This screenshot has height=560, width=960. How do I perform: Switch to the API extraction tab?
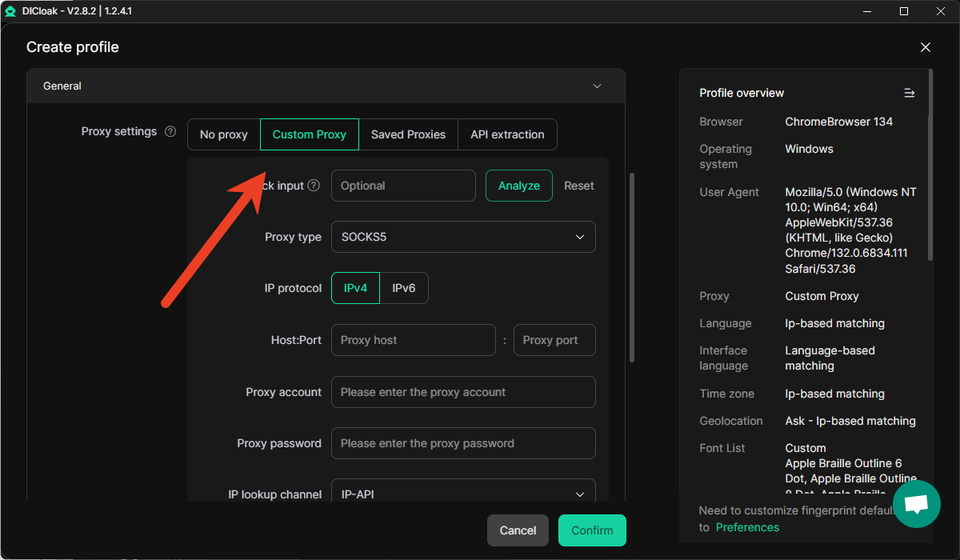[x=507, y=134]
